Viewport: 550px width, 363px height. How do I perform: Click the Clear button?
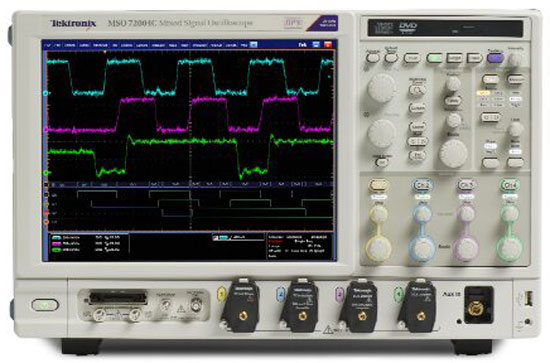(x=474, y=58)
